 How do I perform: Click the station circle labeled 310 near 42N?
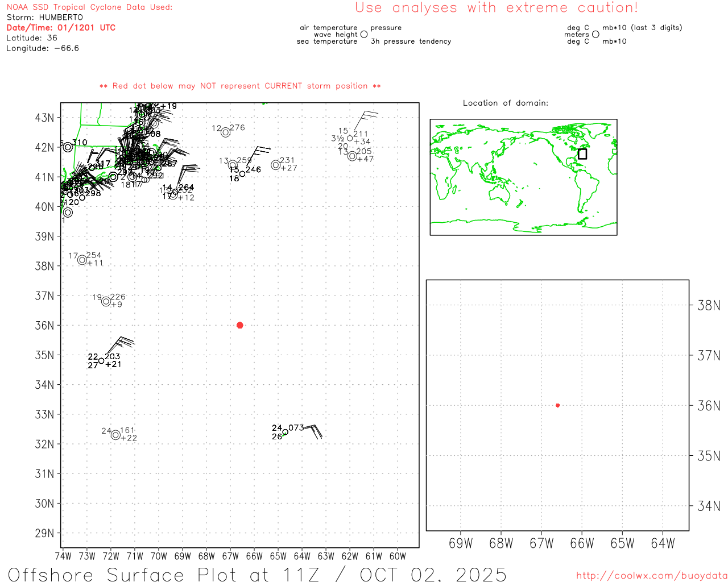68,147
